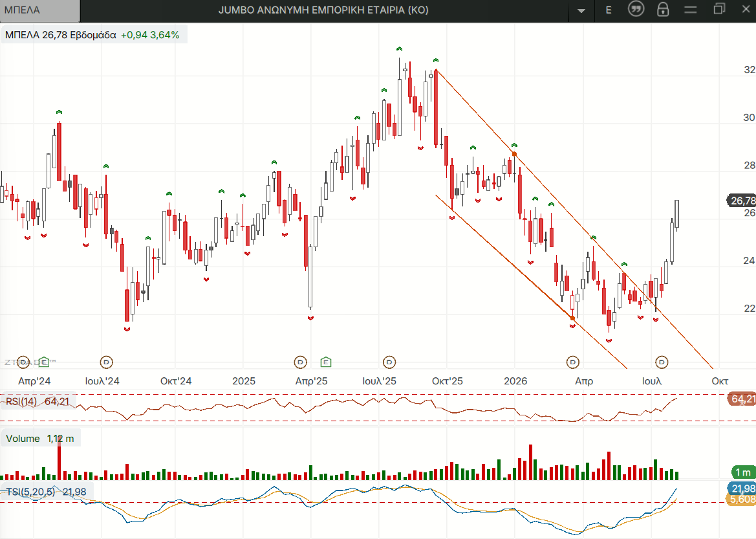Click the D dividend marker left of Απρ'25
This screenshot has height=539, width=756.
pyautogui.click(x=300, y=362)
